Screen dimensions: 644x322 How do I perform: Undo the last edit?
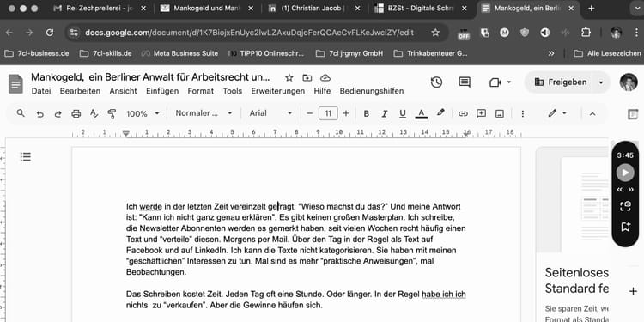[39, 113]
